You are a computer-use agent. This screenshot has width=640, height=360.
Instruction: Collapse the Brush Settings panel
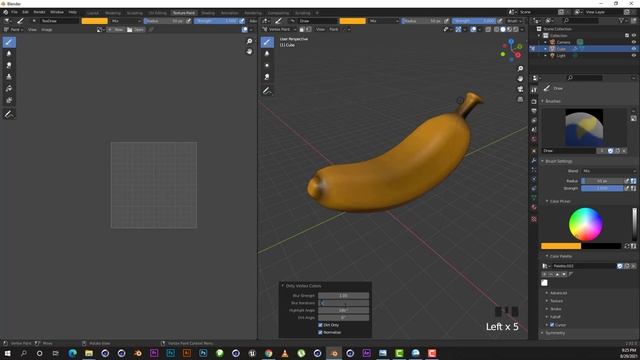pyautogui.click(x=558, y=161)
